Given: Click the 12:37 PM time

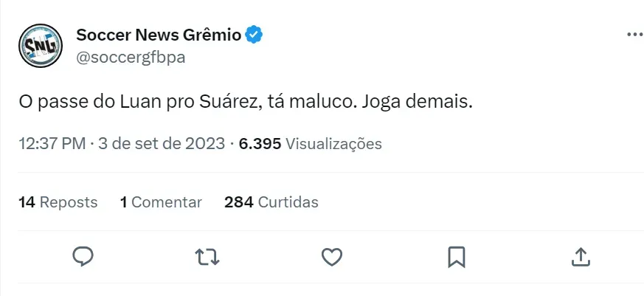Looking at the screenshot, I should pyautogui.click(x=52, y=143).
